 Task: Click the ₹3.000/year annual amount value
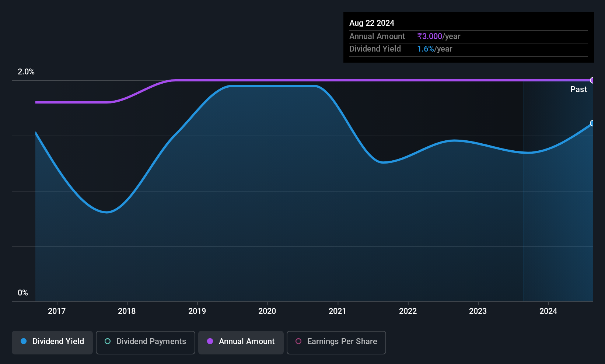[x=439, y=36]
